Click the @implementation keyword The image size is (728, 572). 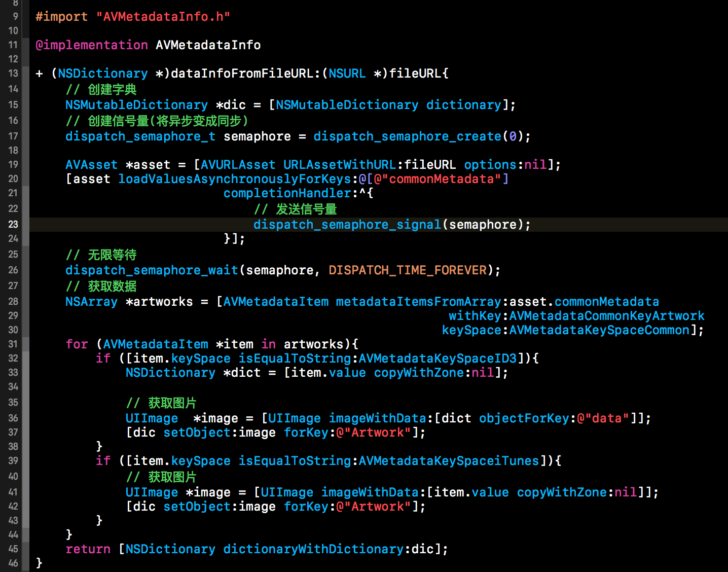coord(92,45)
